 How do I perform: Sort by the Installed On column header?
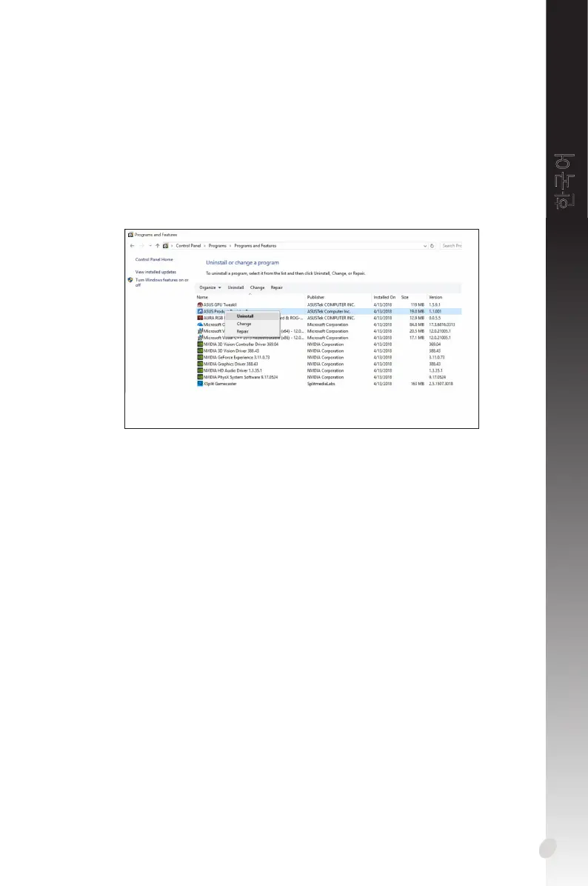point(384,297)
